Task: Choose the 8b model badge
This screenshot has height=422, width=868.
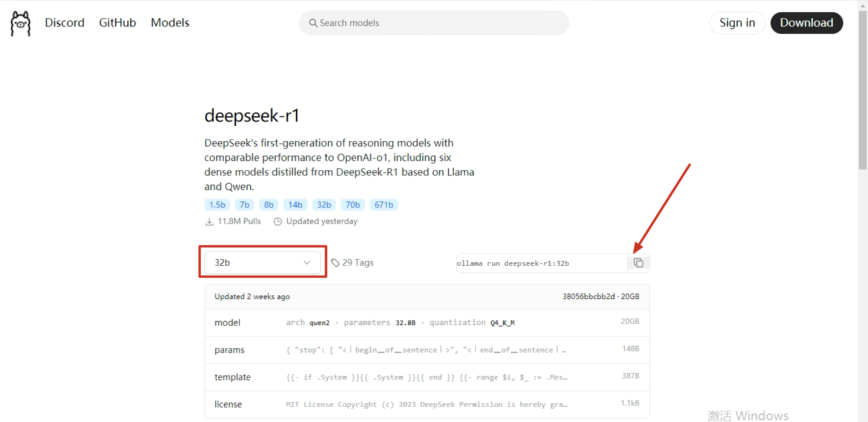Action: pos(269,205)
